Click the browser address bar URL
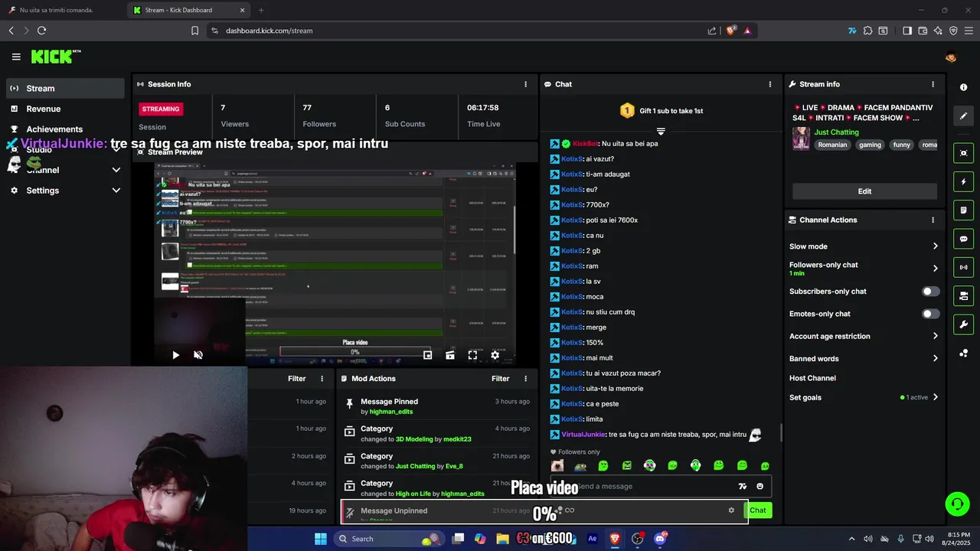 point(269,31)
